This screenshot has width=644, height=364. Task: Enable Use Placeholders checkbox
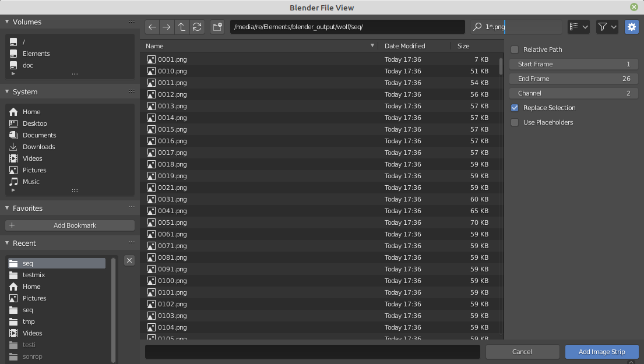click(515, 122)
